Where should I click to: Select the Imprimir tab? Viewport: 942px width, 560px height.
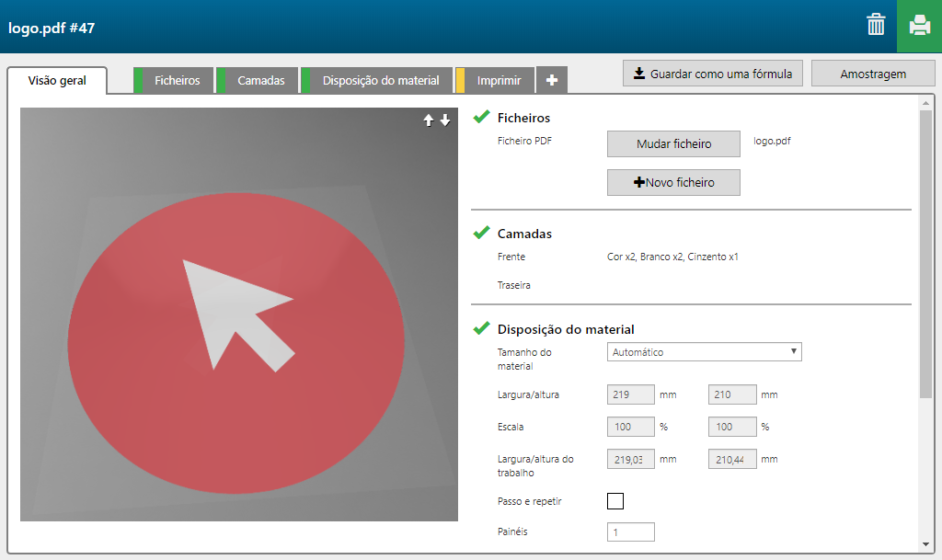click(x=499, y=81)
